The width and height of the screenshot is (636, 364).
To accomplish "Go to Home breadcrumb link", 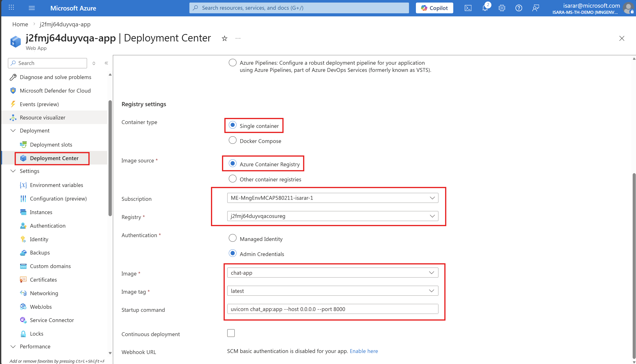I will point(20,24).
